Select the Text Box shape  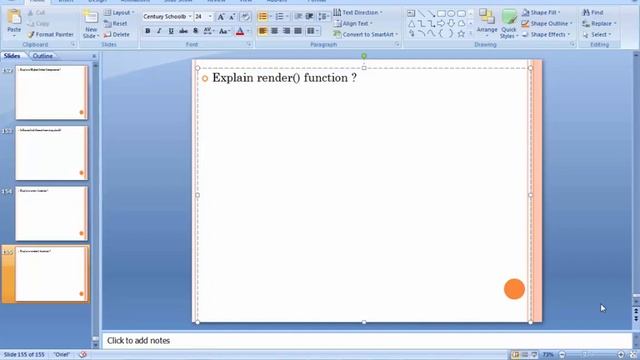(x=411, y=13)
